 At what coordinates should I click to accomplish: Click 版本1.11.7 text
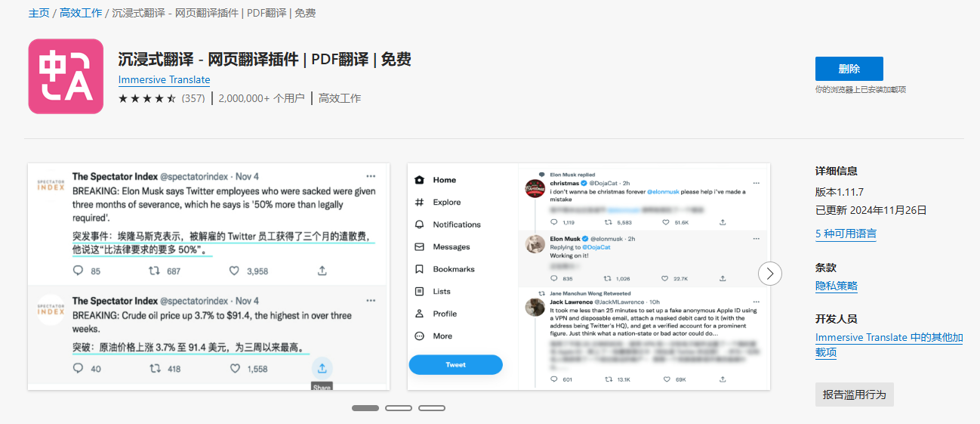[840, 192]
